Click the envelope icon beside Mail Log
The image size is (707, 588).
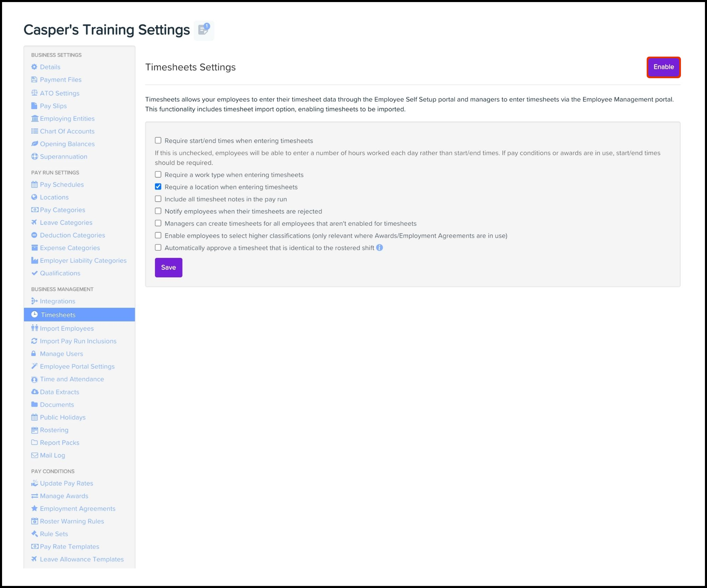[x=34, y=455]
